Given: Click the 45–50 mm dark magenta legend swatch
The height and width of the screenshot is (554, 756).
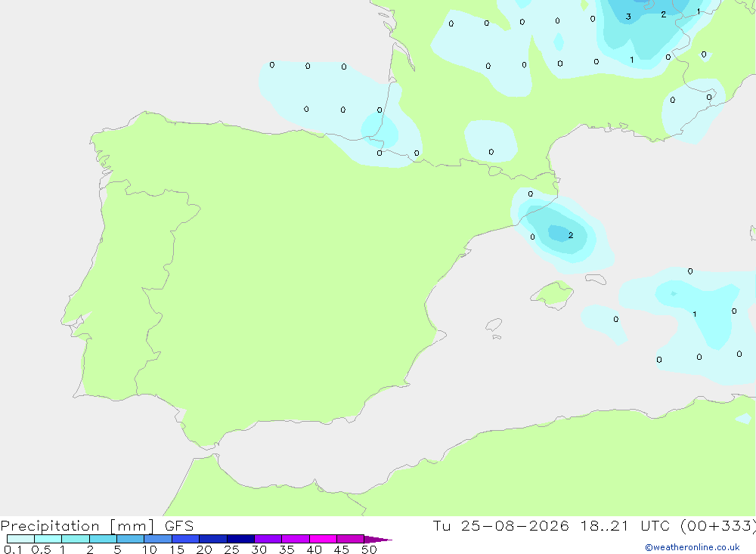Looking at the screenshot, I should click(x=351, y=539).
